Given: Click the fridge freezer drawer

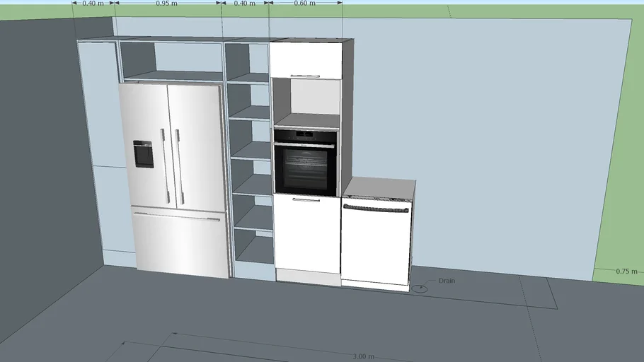Looking at the screenshot, I should (x=180, y=242).
